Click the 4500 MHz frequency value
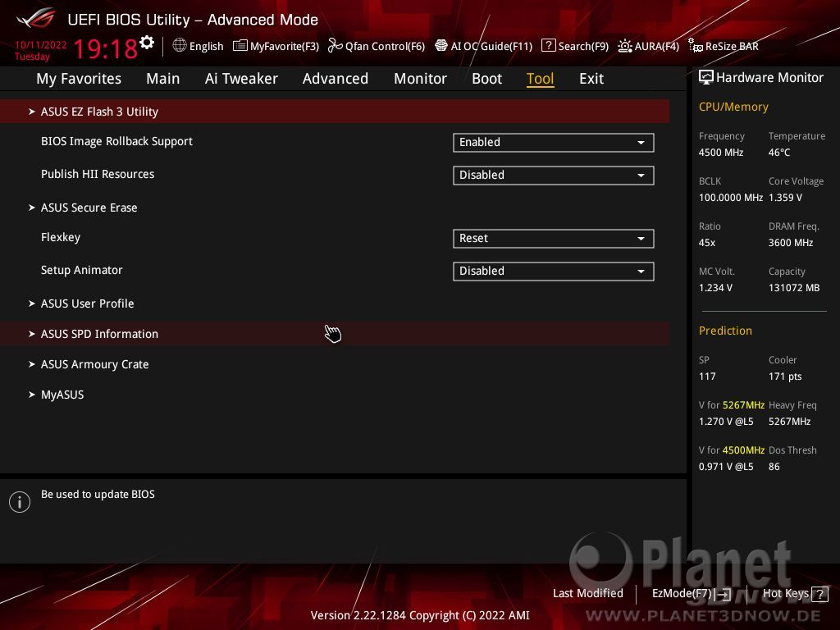 [721, 153]
